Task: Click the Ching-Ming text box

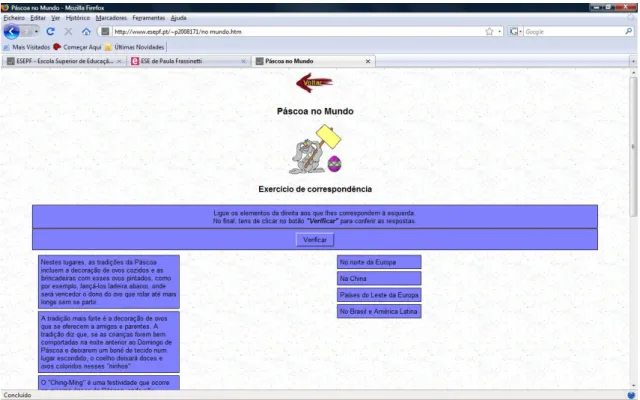Action: pyautogui.click(x=109, y=383)
